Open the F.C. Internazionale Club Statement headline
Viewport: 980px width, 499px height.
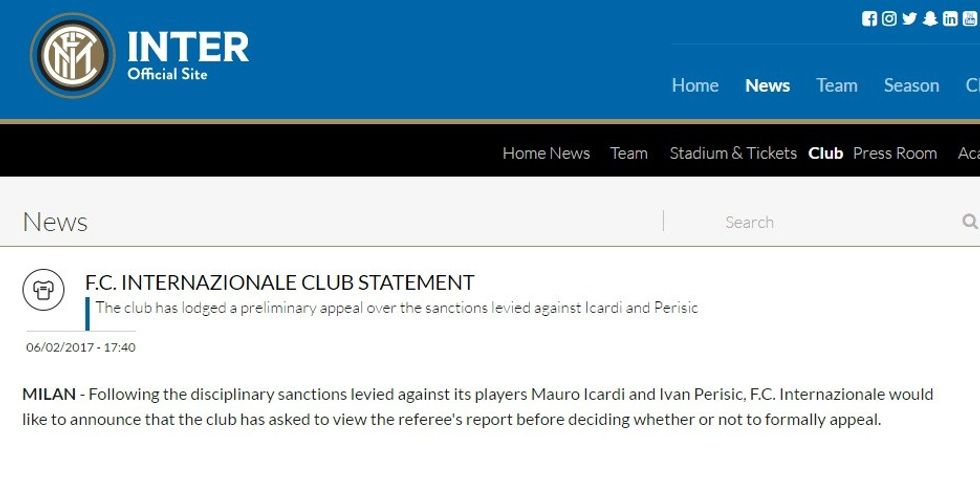coord(280,283)
